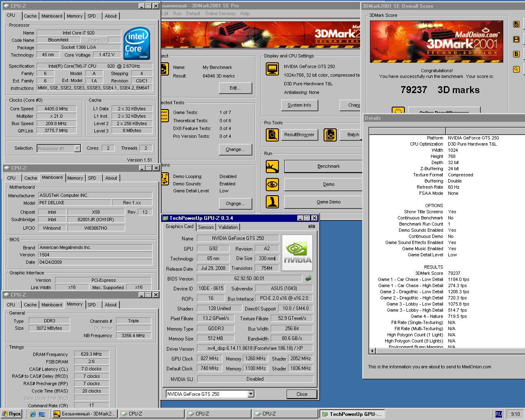Screen dimensions: 525x420
Task: Click the GPU Clock value 827 MHz
Action: [x=210, y=358]
